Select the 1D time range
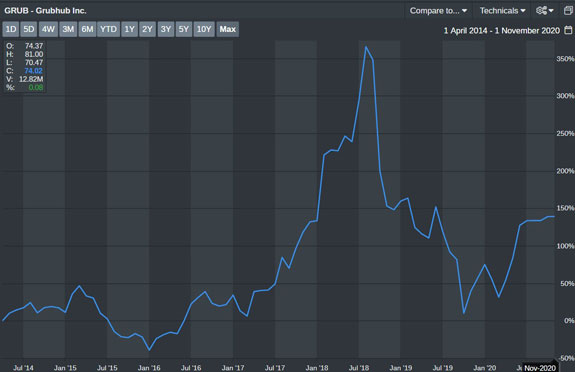 pyautogui.click(x=11, y=29)
